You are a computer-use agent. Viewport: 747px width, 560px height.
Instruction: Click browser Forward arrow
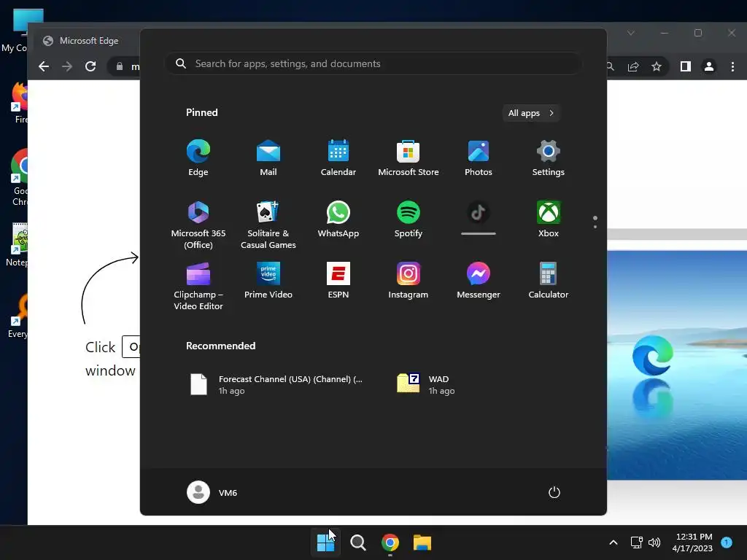pos(67,66)
